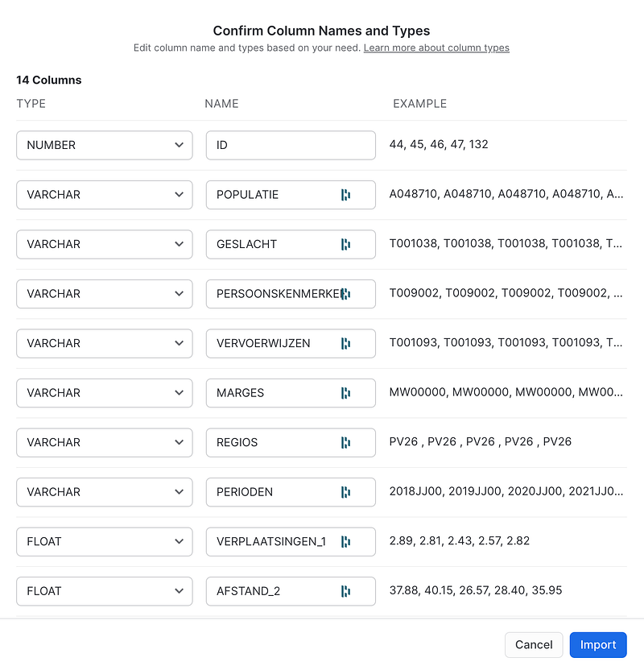
Task: Click the Import button
Action: [x=598, y=645]
